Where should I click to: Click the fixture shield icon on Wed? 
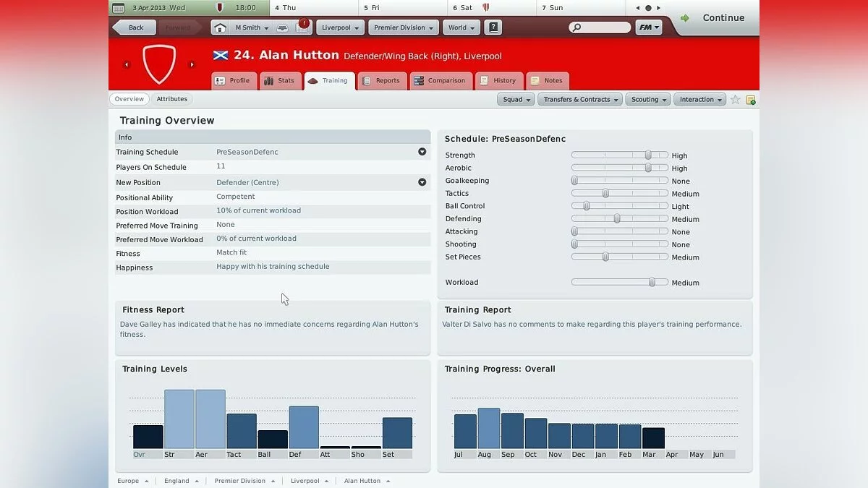coord(220,8)
